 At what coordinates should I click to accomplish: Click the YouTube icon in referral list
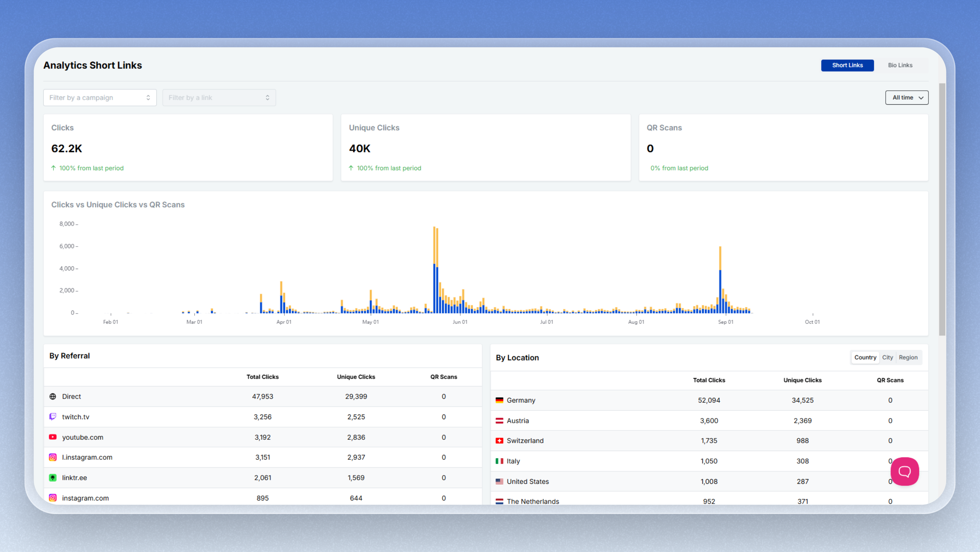(53, 437)
